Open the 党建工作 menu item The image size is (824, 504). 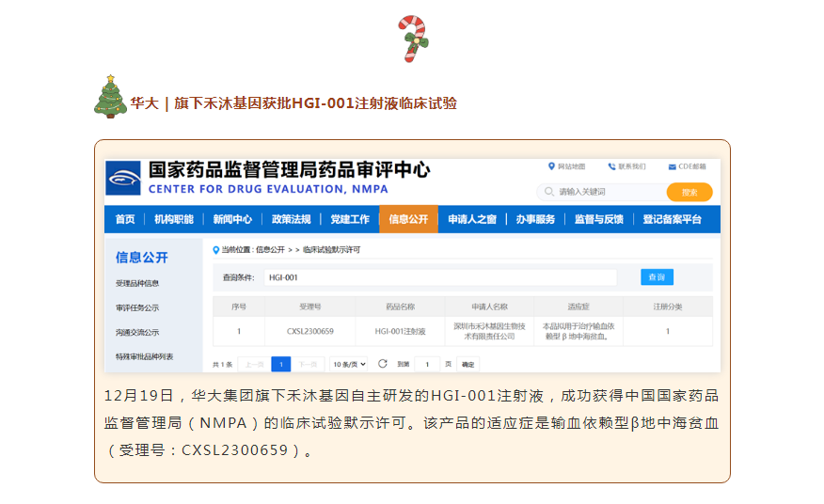click(x=350, y=219)
